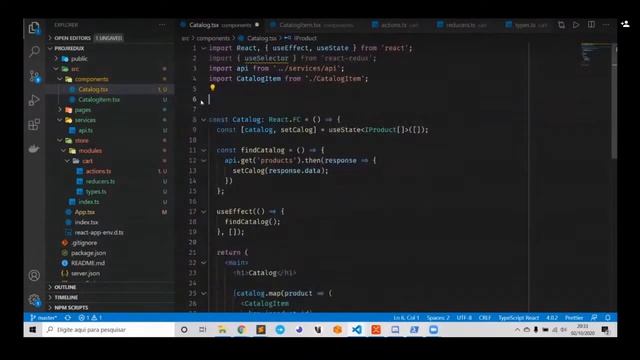640x360 pixels.
Task: Open Task View on the taskbar
Action: click(x=202, y=329)
